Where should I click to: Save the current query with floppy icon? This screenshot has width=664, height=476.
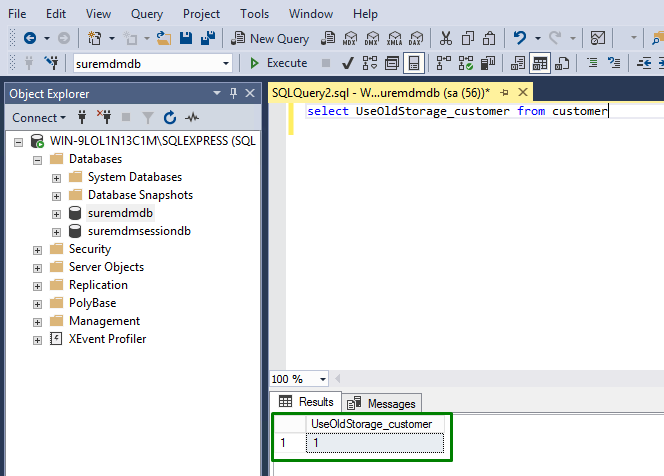[x=186, y=39]
